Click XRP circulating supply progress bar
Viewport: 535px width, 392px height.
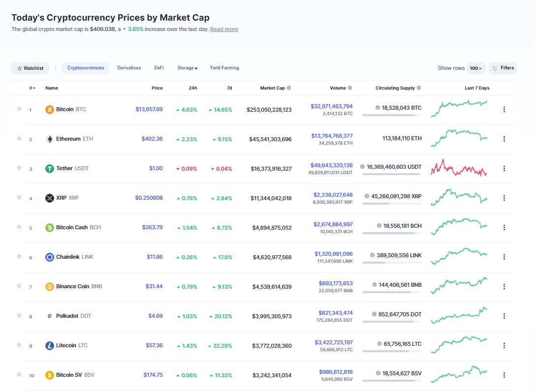[x=392, y=204]
